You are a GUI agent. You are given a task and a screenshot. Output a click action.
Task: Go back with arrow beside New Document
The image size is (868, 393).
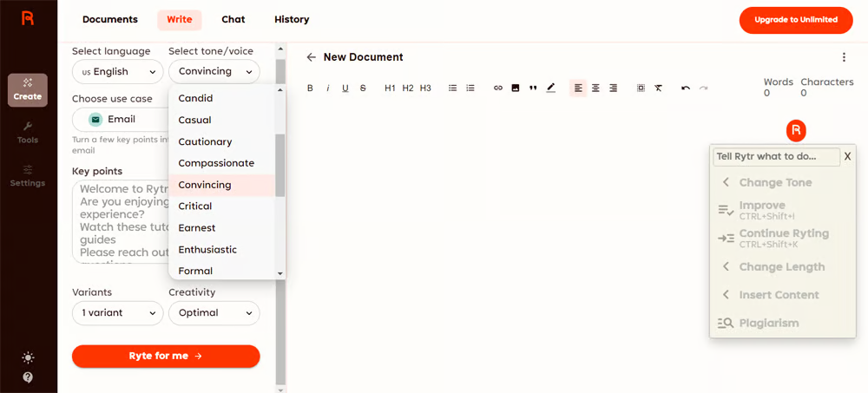[x=311, y=57]
